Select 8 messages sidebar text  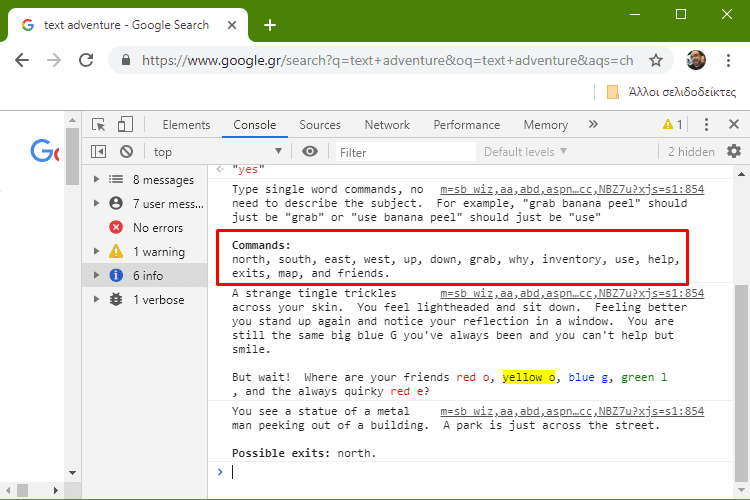(164, 180)
